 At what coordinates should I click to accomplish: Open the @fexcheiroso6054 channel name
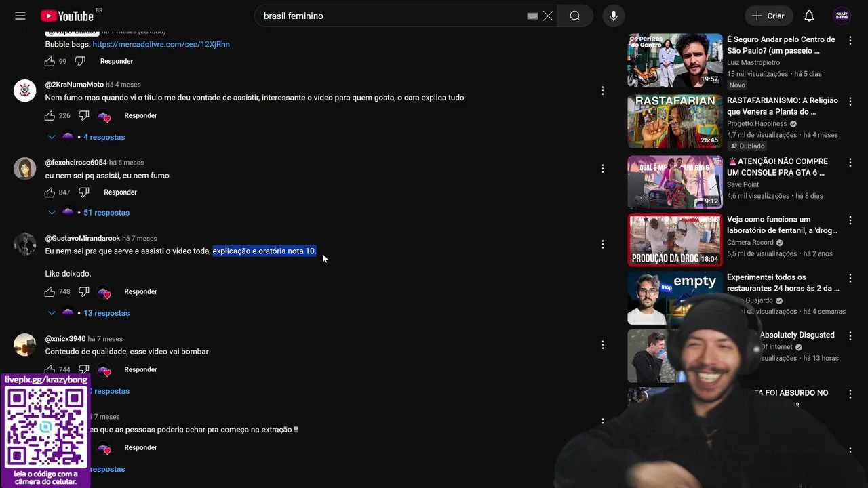tap(76, 163)
